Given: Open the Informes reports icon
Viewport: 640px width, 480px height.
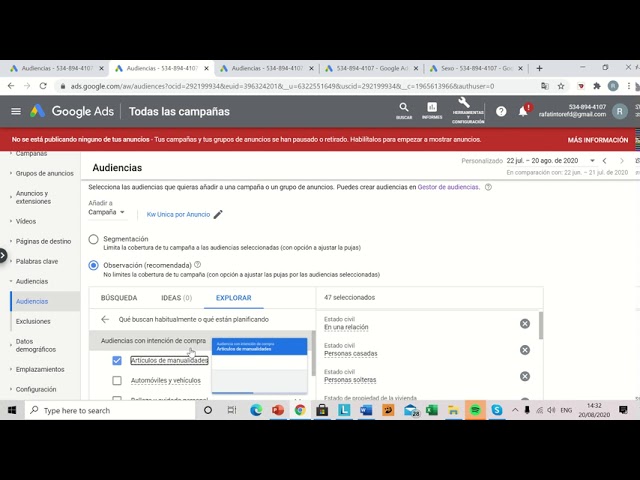Looking at the screenshot, I should (x=432, y=109).
